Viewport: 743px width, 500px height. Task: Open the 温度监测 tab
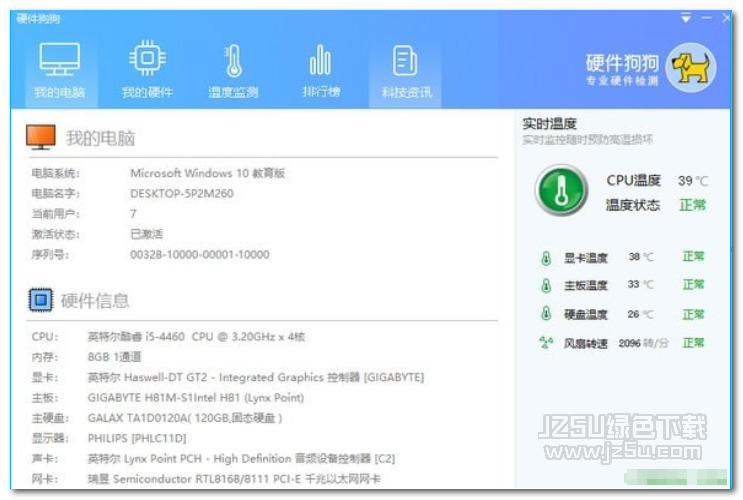tap(234, 70)
